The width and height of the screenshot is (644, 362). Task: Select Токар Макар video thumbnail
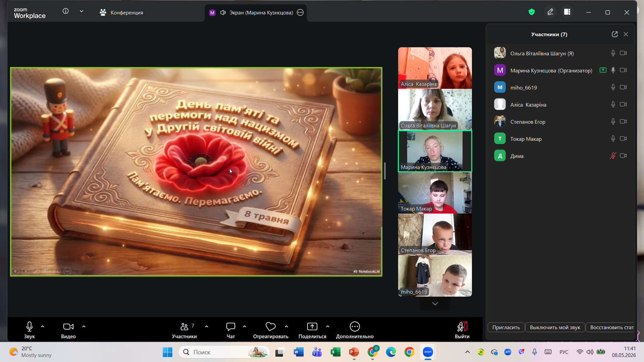435,193
